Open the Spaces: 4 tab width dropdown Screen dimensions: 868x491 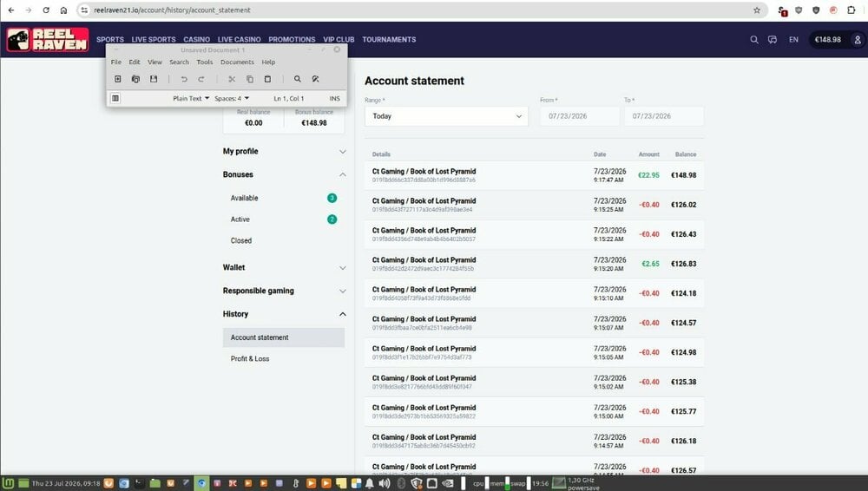coord(232,99)
